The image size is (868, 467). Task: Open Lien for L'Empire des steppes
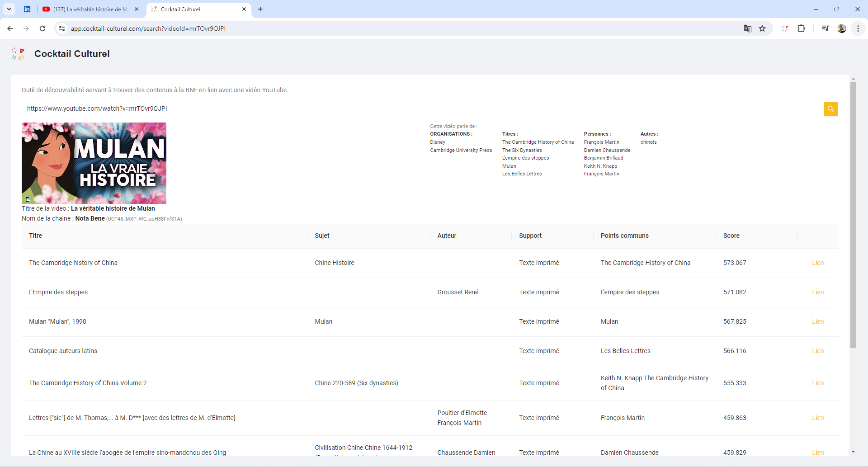click(x=818, y=292)
